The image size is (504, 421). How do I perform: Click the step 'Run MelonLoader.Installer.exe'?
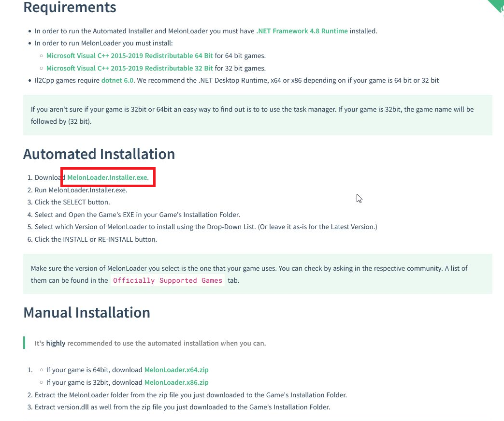click(x=81, y=190)
